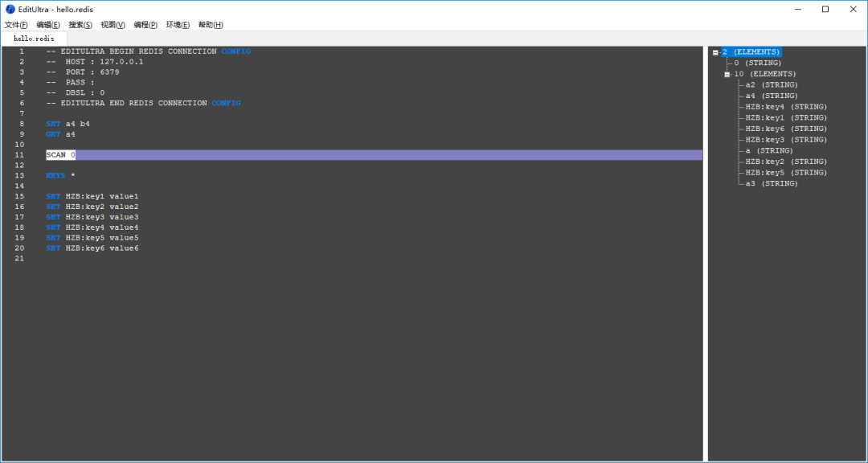Open the 搜索(S) menu
868x463 pixels.
pos(80,25)
